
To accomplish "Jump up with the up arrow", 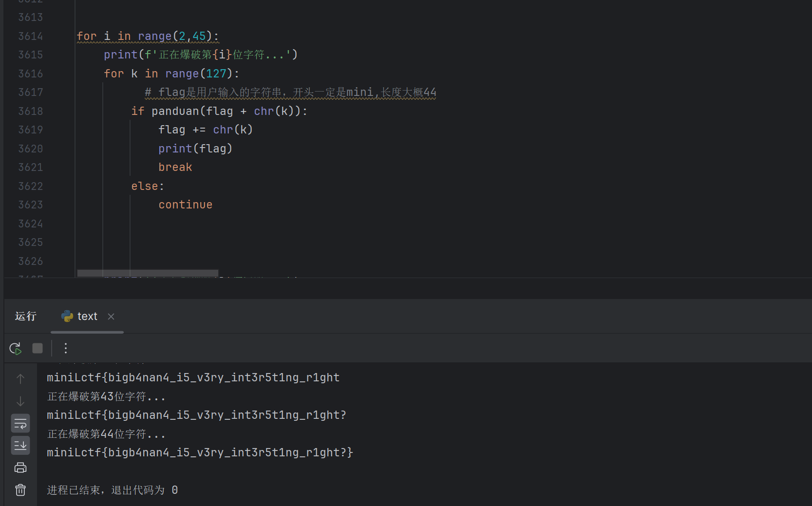I will [20, 379].
